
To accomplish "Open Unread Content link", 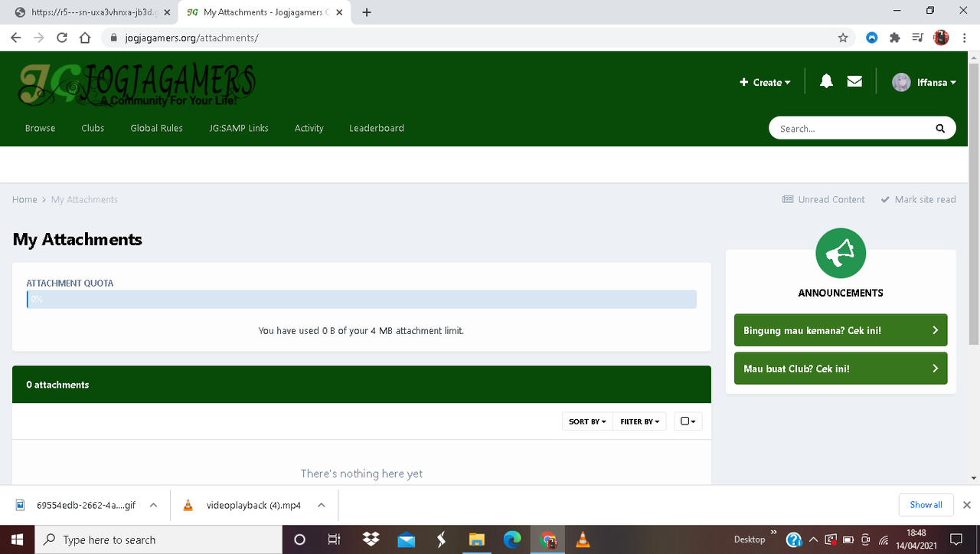I will point(824,199).
